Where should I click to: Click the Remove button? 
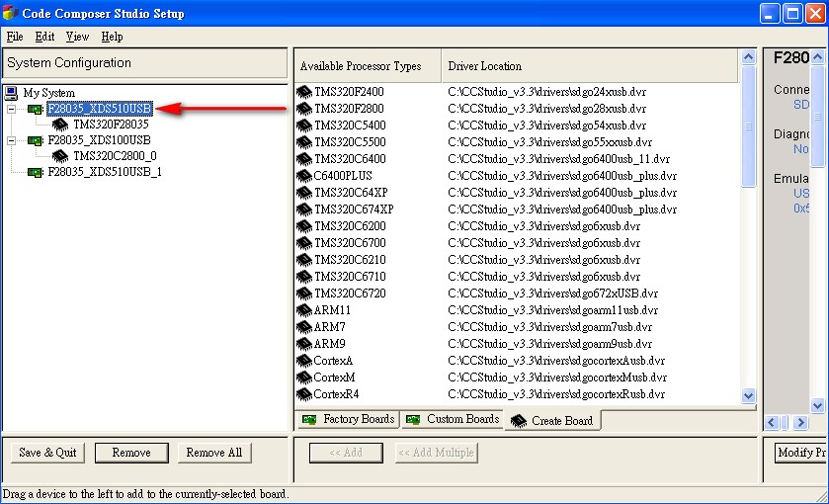(131, 453)
